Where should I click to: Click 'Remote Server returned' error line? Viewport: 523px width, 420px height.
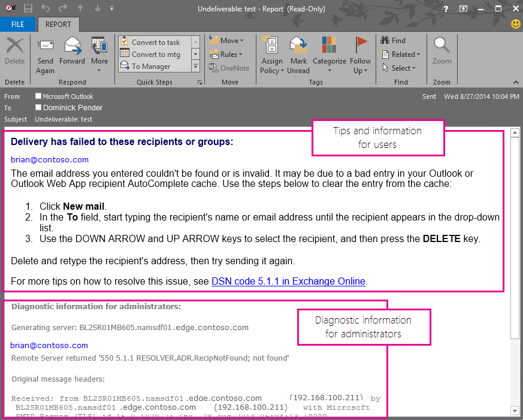150,358
